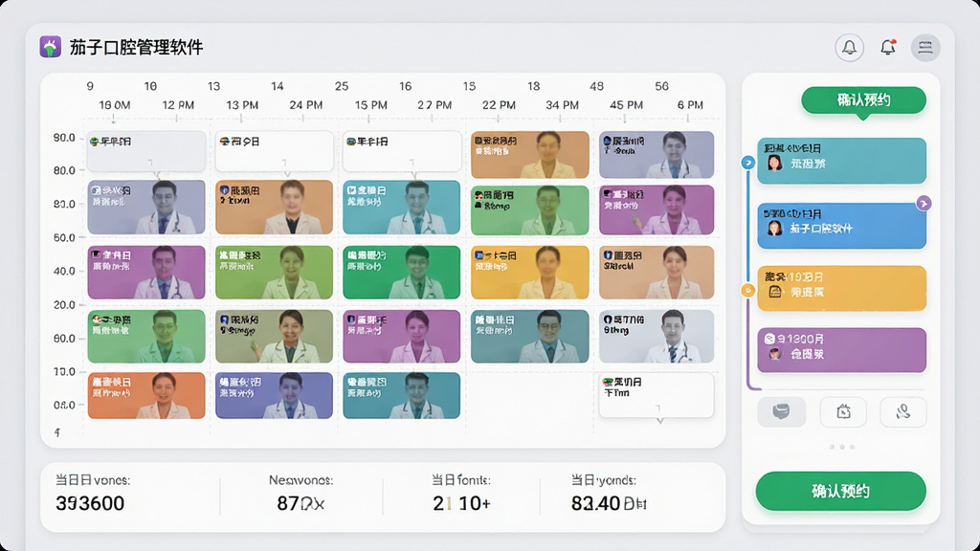The image size is (980, 551).
Task: Open the calendar icon button in the side panel
Action: pos(843,411)
